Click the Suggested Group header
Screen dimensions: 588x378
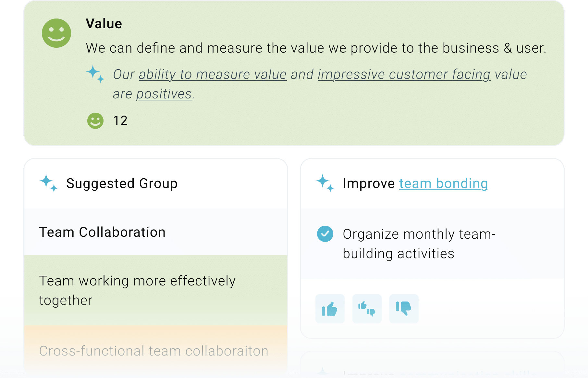[x=122, y=183]
